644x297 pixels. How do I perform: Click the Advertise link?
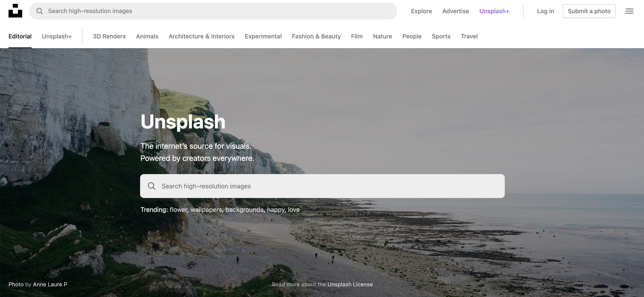(455, 11)
